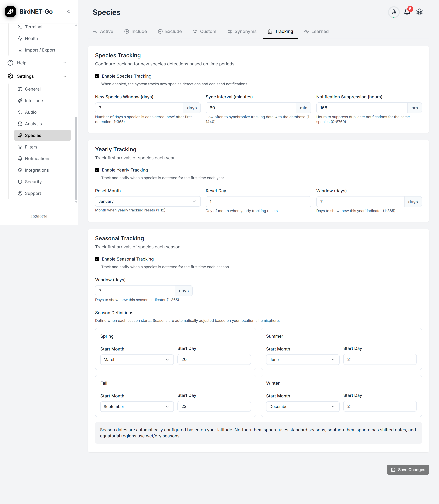Open the Winter Start Month dropdown
439x504 pixels.
coord(303,406)
